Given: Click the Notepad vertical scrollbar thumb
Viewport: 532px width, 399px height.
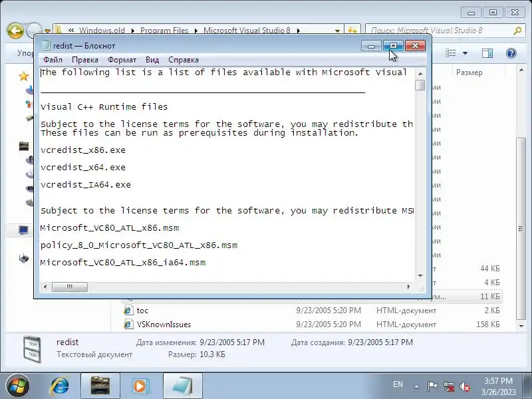Looking at the screenshot, I should [x=420, y=85].
